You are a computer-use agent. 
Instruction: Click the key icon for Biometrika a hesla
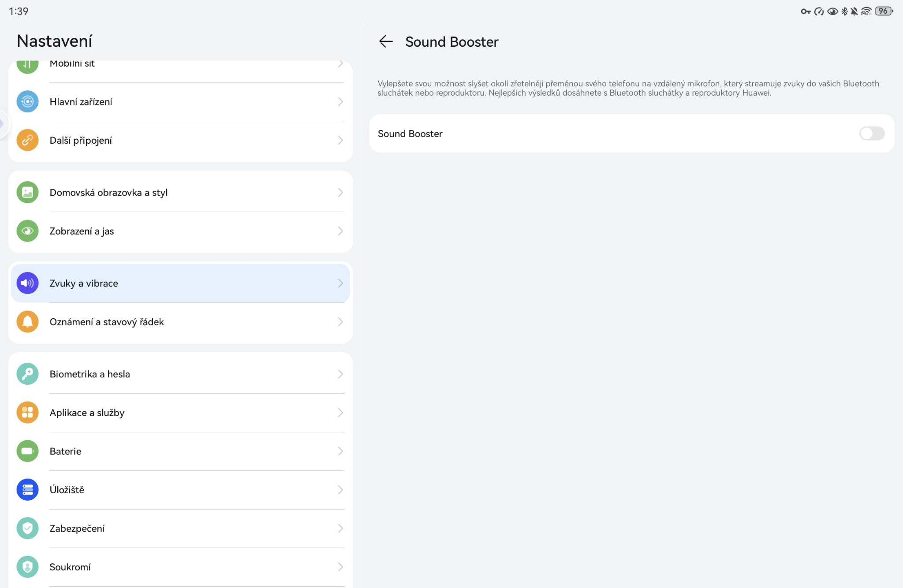pyautogui.click(x=27, y=374)
